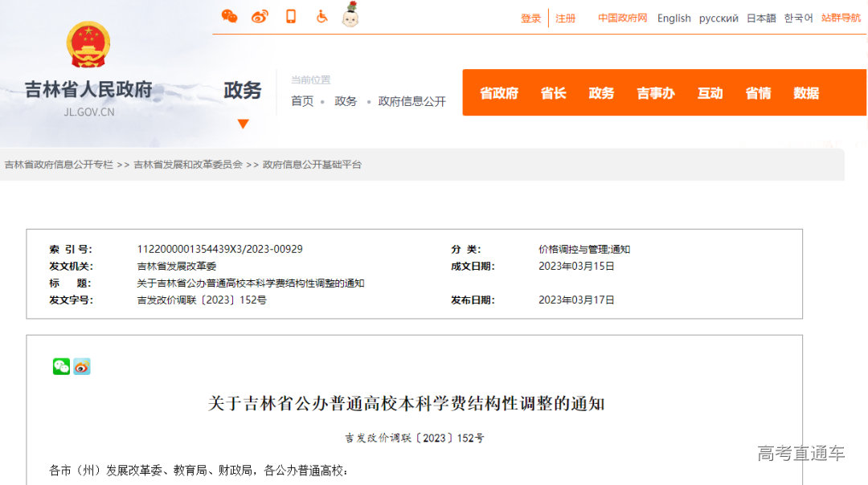The width and height of the screenshot is (868, 485).
Task: Expand the orange triangle under 政务
Action: point(243,124)
